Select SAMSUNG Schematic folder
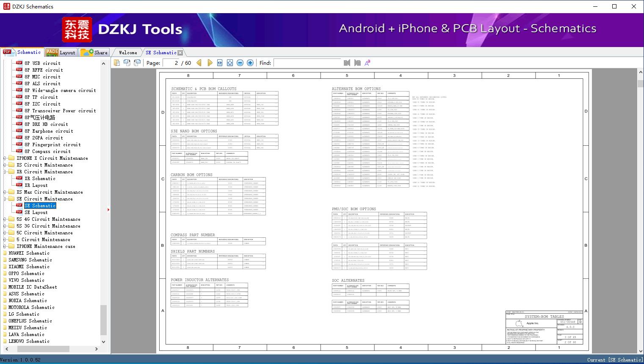Screen dimensions: 644x364 (x=30, y=260)
